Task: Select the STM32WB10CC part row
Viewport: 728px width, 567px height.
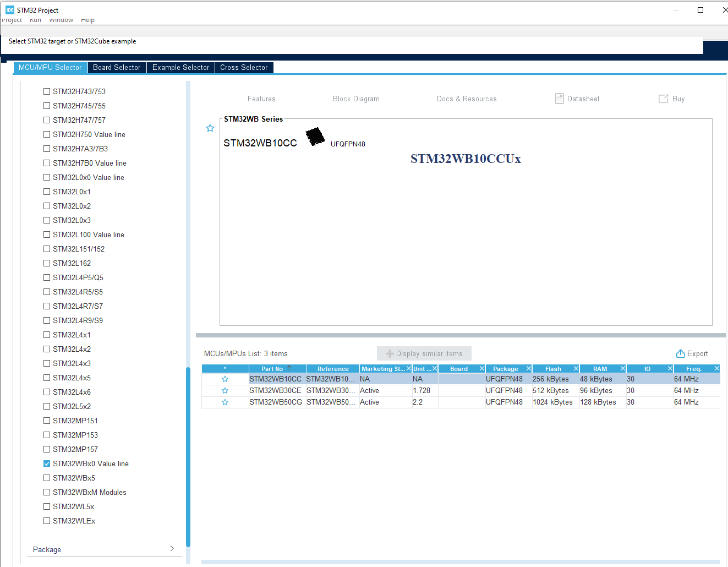Action: click(461, 379)
